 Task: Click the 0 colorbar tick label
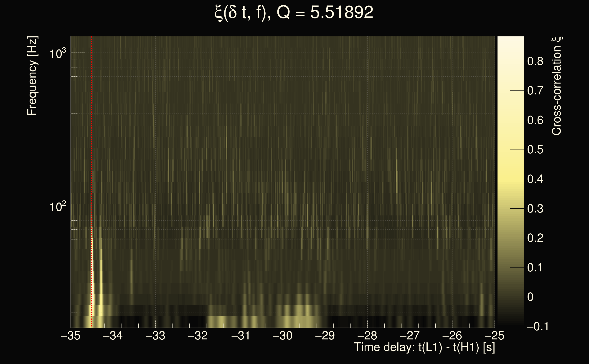(530, 297)
